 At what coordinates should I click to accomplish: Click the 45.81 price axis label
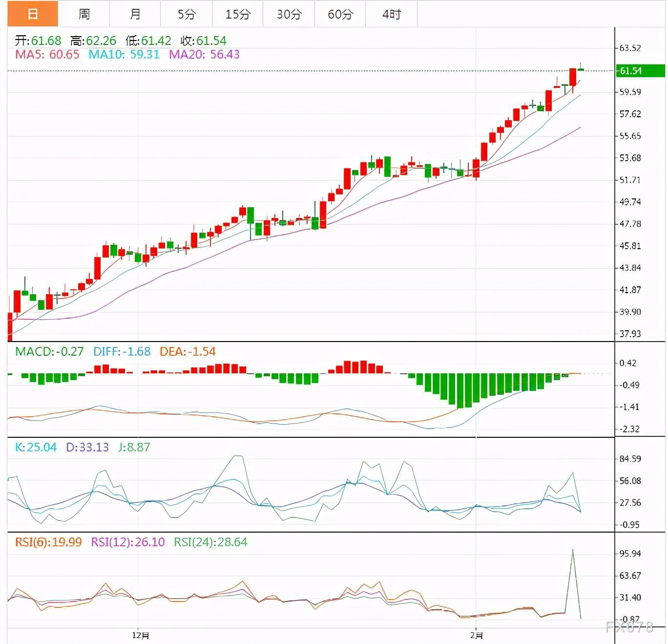(x=630, y=246)
